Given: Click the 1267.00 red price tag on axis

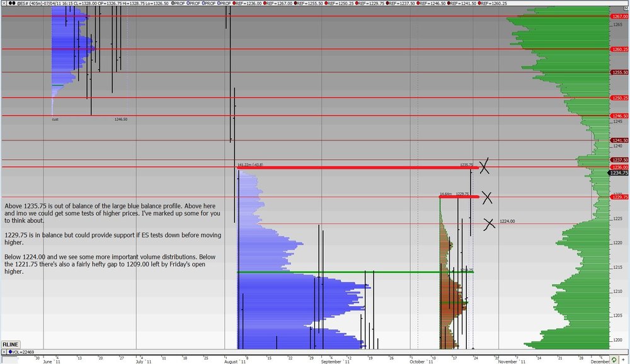Looking at the screenshot, I should pyautogui.click(x=619, y=16).
